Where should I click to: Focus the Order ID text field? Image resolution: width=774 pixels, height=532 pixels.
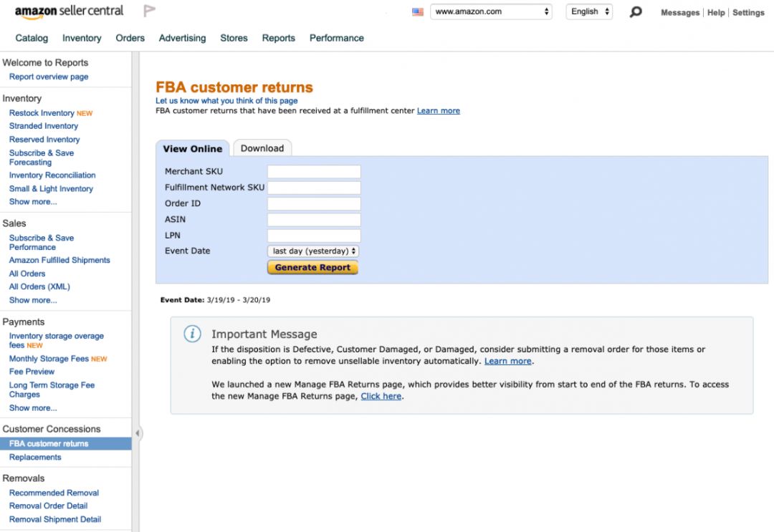click(314, 203)
